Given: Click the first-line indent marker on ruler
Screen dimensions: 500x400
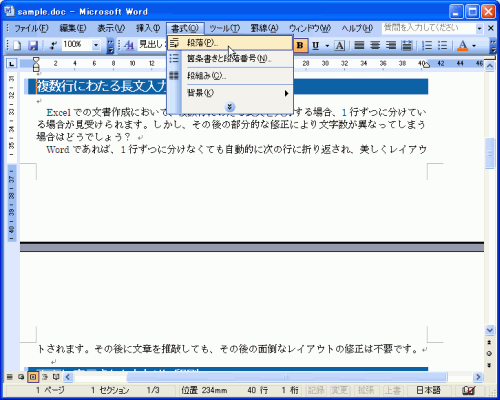Looking at the screenshot, I should click(36, 60).
